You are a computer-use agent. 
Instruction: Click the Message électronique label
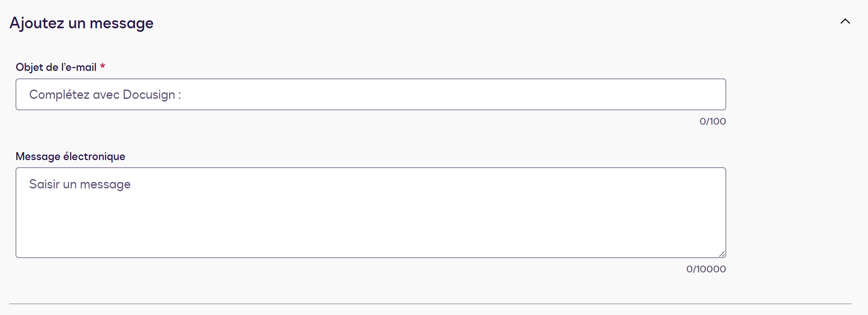[70, 157]
